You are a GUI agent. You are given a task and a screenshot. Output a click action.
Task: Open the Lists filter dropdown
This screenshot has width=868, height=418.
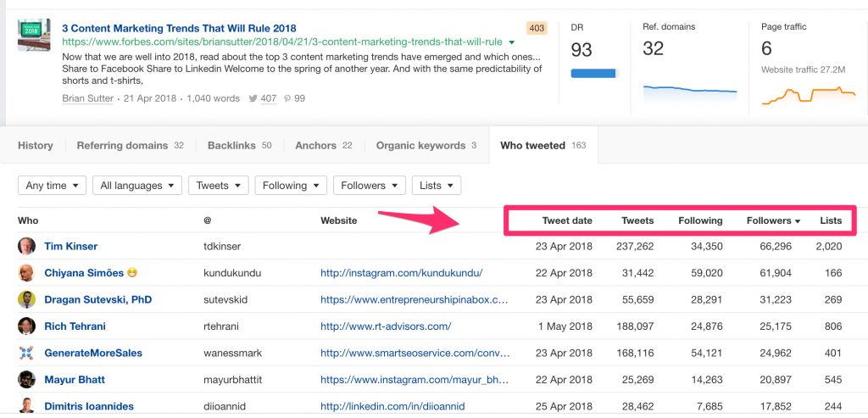(437, 186)
